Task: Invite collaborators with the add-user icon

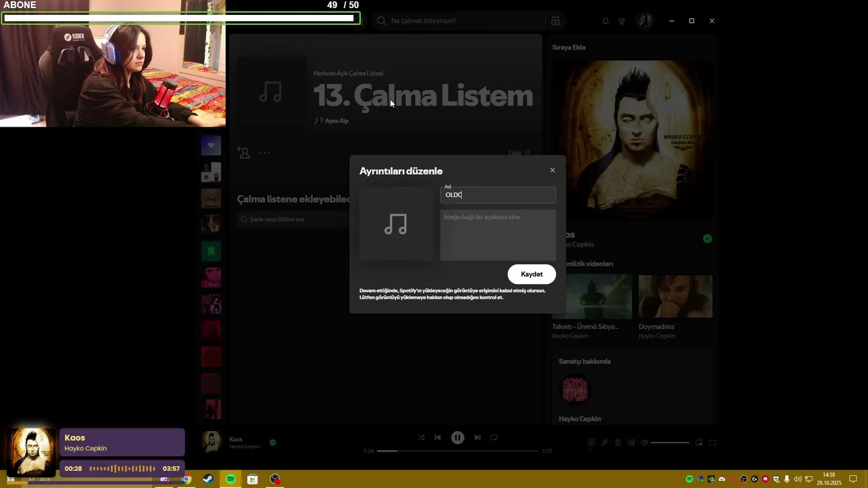Action: tap(243, 152)
